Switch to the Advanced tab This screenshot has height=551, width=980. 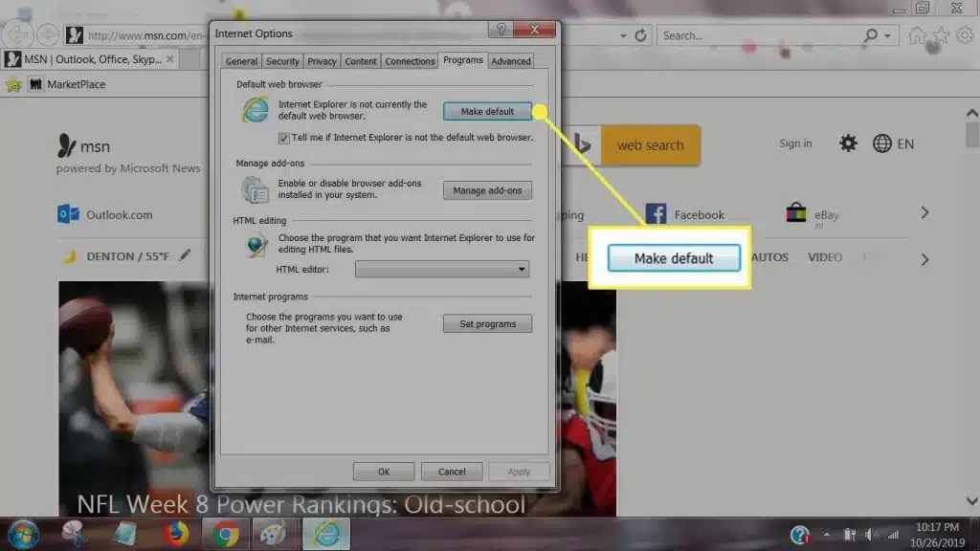[511, 61]
